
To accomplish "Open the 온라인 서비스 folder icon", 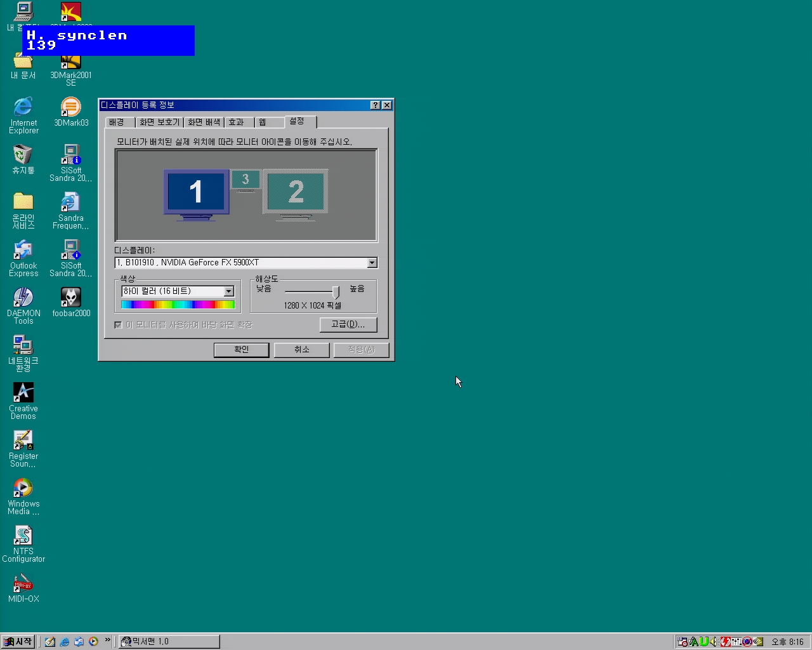I will (x=23, y=211).
